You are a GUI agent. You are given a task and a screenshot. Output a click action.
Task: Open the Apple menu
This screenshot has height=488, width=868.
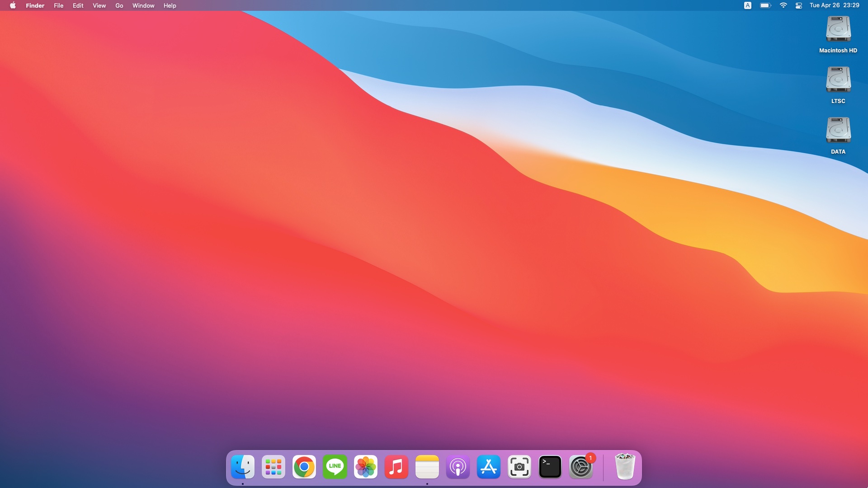(x=13, y=5)
